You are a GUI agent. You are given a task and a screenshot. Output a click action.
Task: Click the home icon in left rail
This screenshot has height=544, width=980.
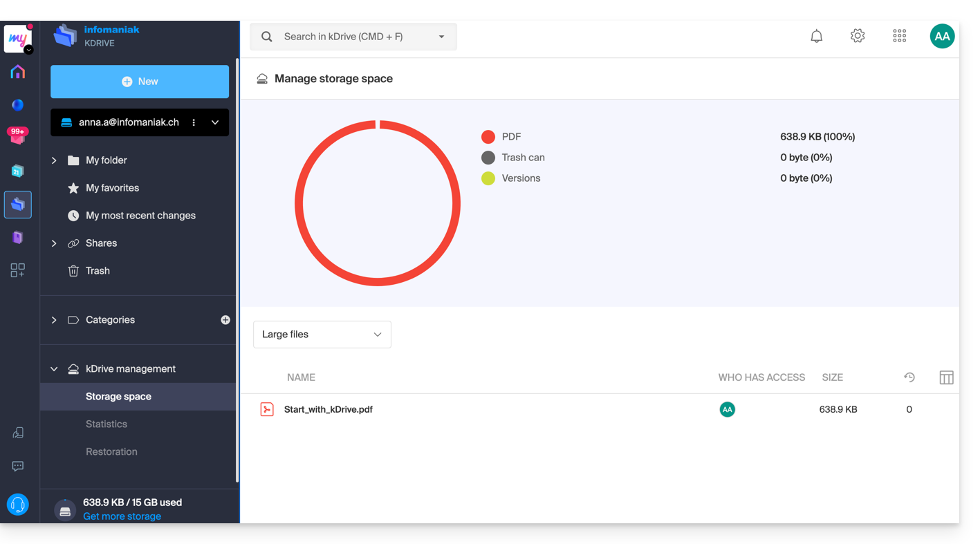point(18,72)
